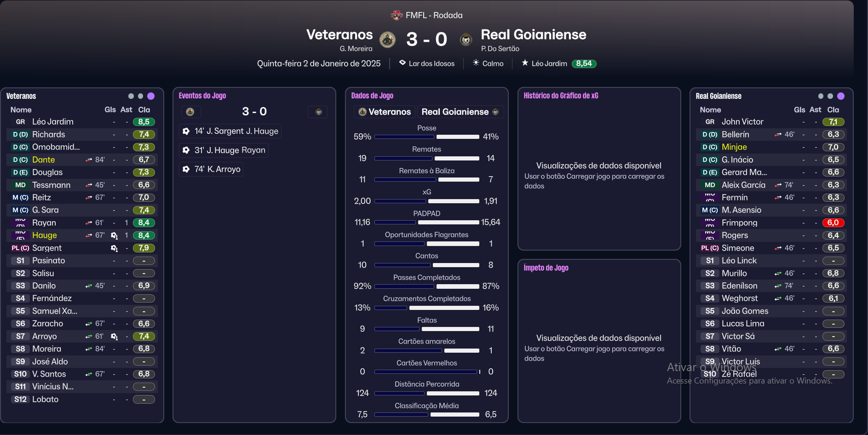This screenshot has height=435, width=868.
Task: Select the purple page dot in the Veteranos panel
Action: (151, 96)
